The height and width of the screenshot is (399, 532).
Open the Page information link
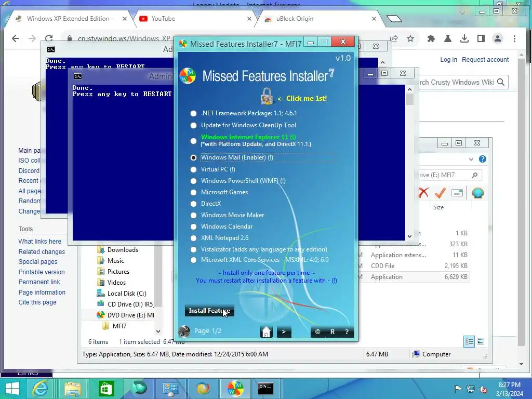click(x=42, y=292)
